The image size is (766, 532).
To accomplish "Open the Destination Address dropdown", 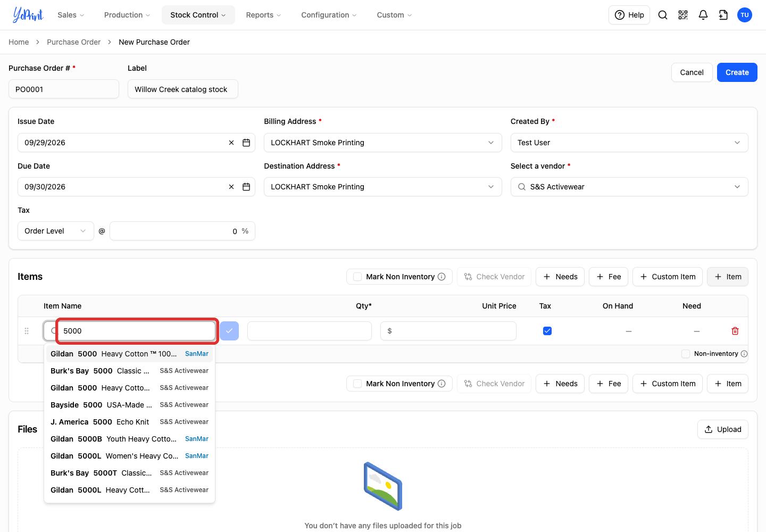I will (383, 187).
